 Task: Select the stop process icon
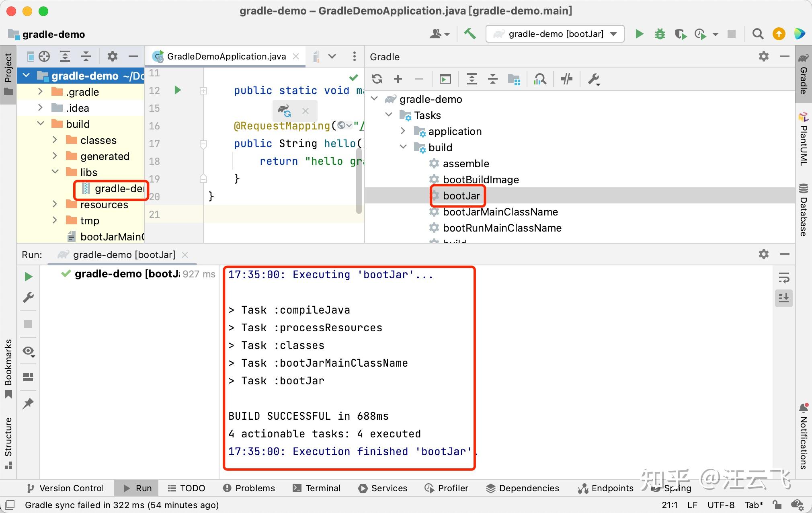point(732,34)
